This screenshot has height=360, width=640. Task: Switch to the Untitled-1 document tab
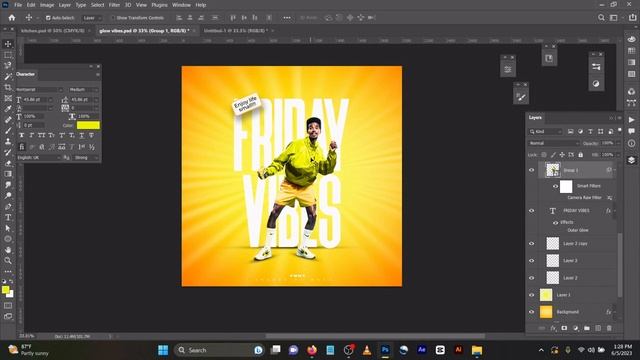(236, 31)
